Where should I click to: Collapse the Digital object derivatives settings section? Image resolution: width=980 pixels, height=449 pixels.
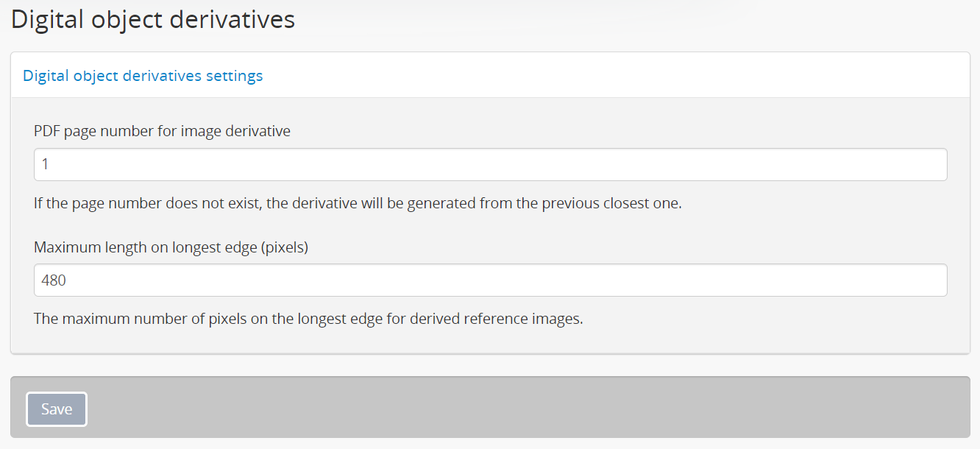(x=143, y=76)
